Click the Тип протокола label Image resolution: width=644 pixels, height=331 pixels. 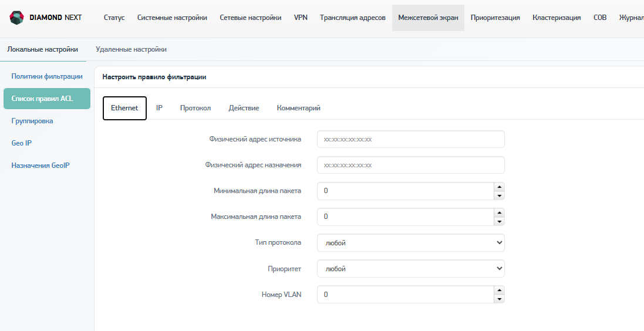coord(278,242)
